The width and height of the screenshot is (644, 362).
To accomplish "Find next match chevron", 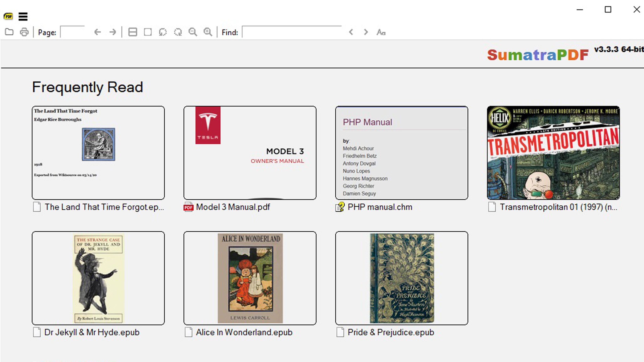I will tap(366, 32).
